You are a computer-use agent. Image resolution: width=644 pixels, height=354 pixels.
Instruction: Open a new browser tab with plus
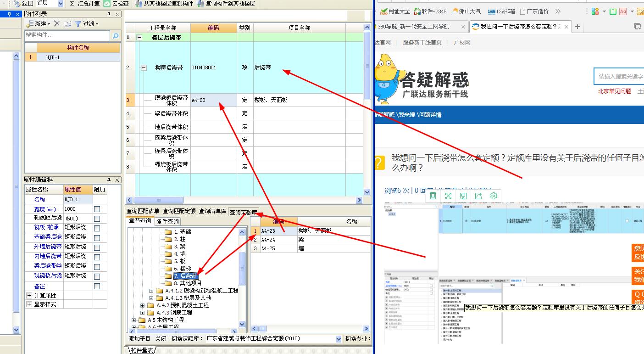click(x=577, y=27)
